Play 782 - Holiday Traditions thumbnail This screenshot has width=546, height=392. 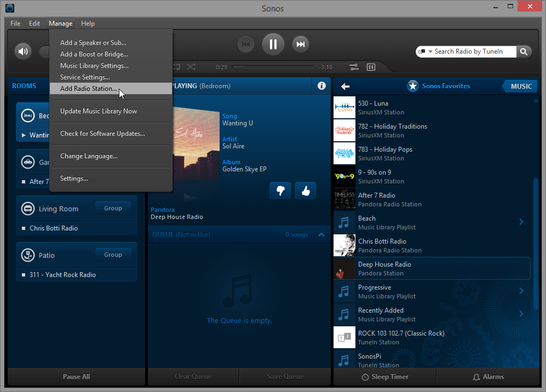pyautogui.click(x=344, y=130)
